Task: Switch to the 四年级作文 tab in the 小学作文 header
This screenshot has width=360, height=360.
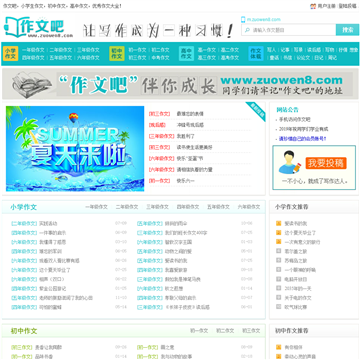Action: point(188,207)
